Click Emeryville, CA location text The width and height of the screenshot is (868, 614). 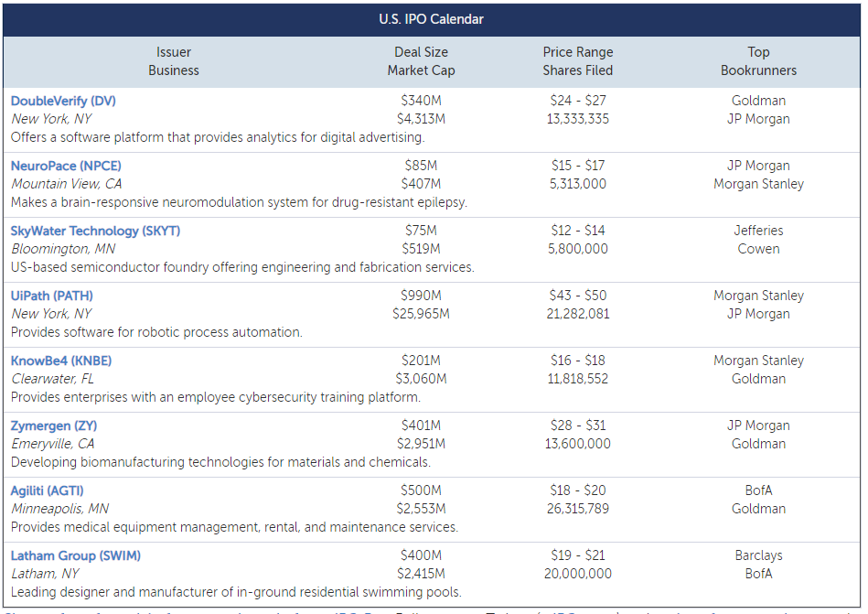pos(53,444)
